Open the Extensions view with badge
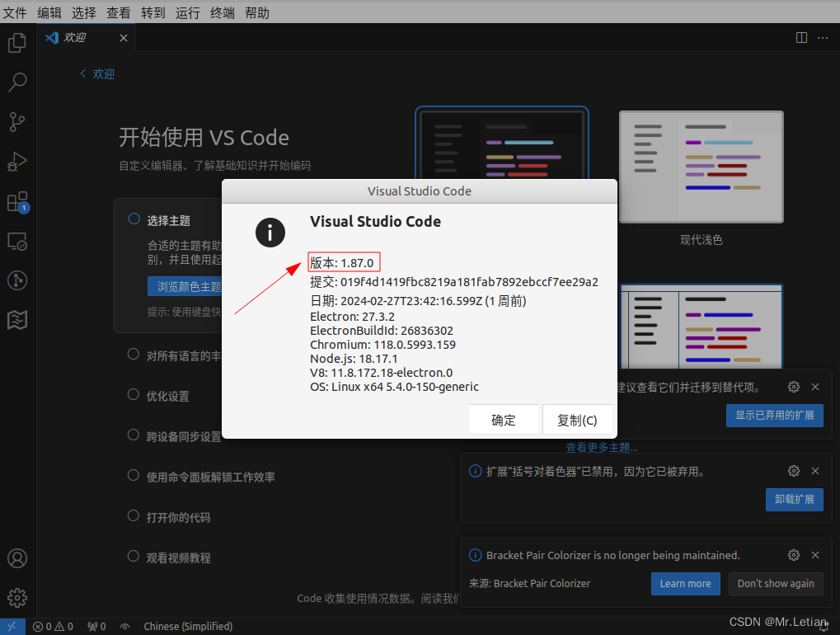The height and width of the screenshot is (635, 840). tap(17, 202)
